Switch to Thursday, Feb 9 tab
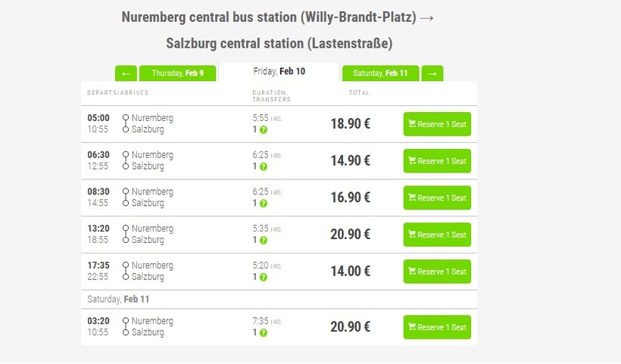The image size is (621, 364). pos(177,73)
